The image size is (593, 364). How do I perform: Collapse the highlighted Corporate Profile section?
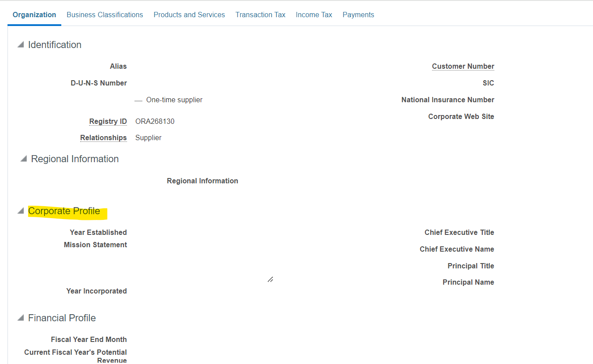pyautogui.click(x=20, y=211)
